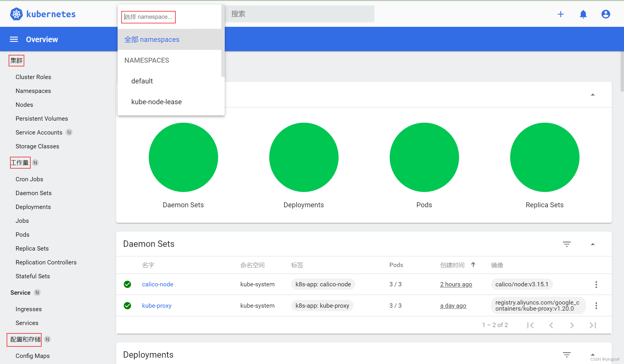The image size is (624, 364).
Task: Open Namespaces in sidebar
Action: coord(33,91)
